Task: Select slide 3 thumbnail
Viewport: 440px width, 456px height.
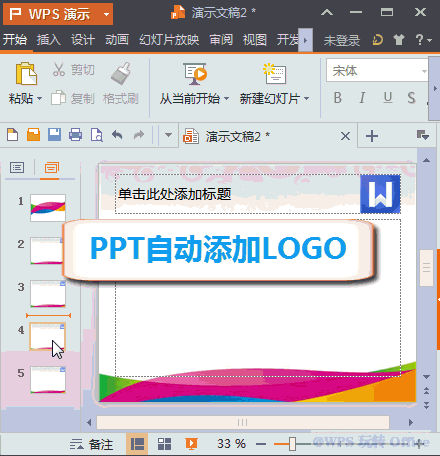Action: pos(48,294)
